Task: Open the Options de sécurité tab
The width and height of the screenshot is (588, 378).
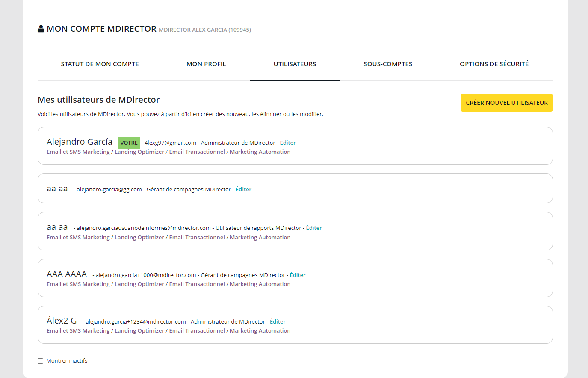Action: [x=494, y=64]
